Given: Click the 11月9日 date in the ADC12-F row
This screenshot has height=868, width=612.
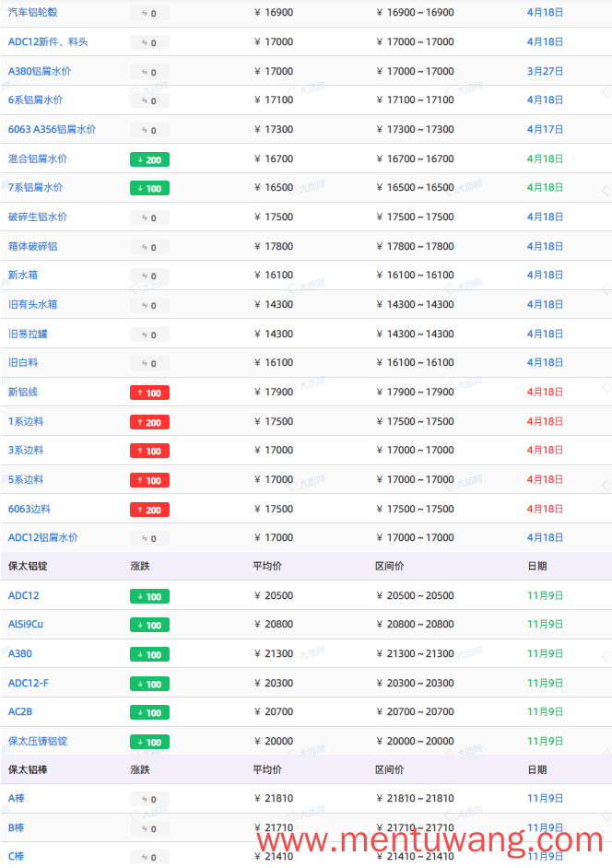Looking at the screenshot, I should 545,683.
